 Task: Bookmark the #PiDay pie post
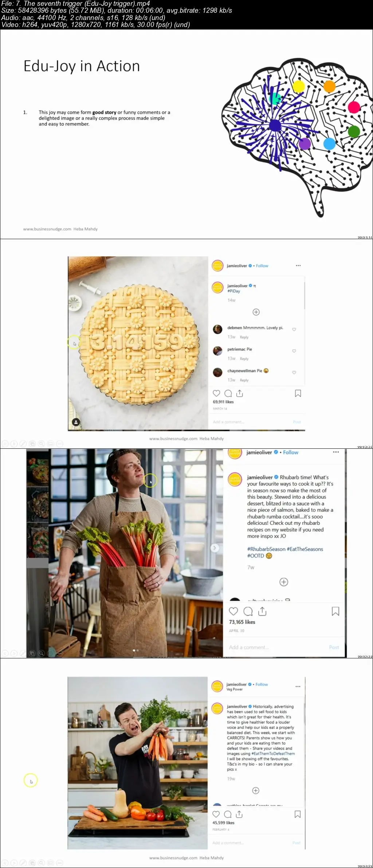(x=298, y=393)
